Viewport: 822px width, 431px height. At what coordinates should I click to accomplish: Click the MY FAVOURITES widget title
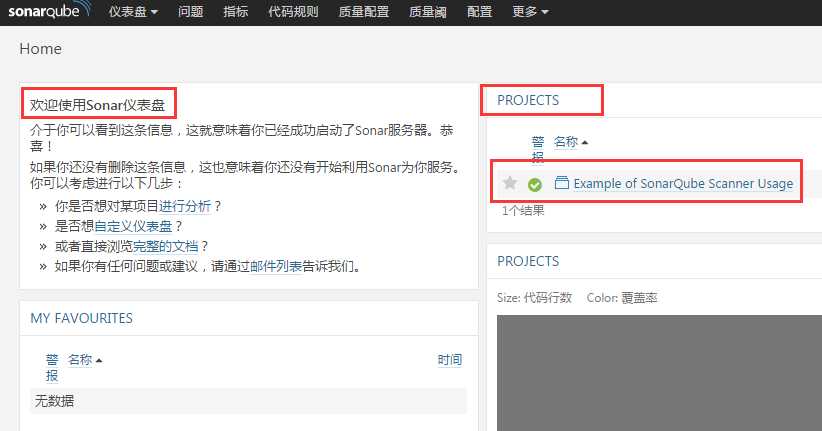click(x=81, y=318)
